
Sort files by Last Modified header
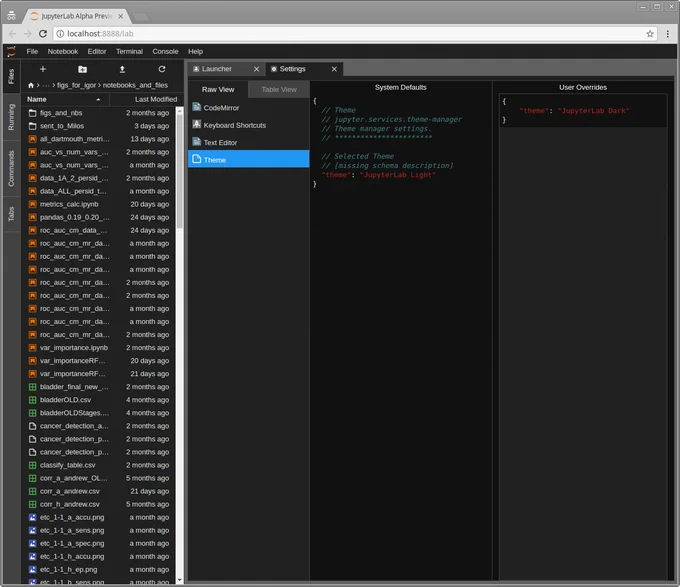click(x=146, y=99)
